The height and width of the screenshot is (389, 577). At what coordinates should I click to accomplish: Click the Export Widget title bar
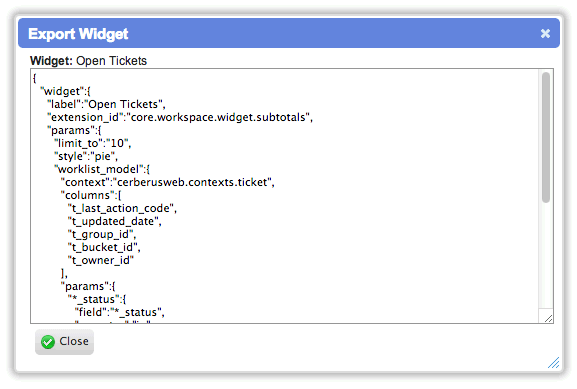coord(289,33)
